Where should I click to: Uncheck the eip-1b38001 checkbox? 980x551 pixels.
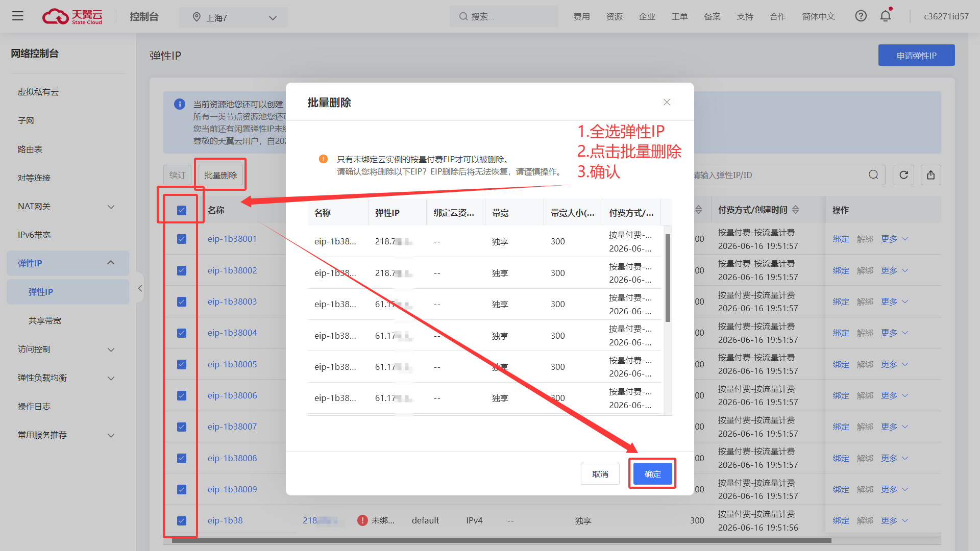pos(182,239)
